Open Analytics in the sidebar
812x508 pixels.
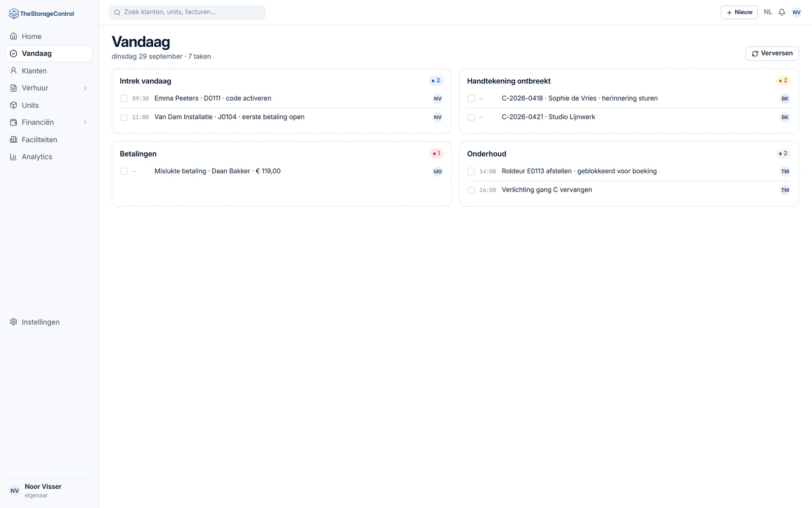[x=49, y=157]
